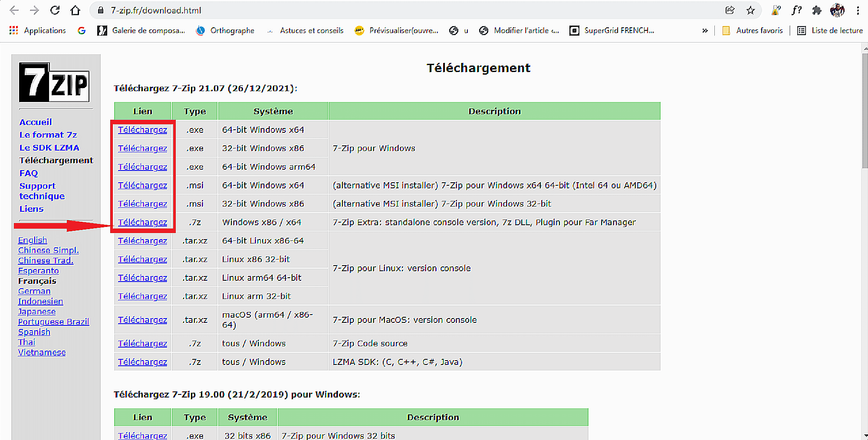Image resolution: width=868 pixels, height=440 pixels.
Task: Switch language to Vietnamese
Action: 42,352
